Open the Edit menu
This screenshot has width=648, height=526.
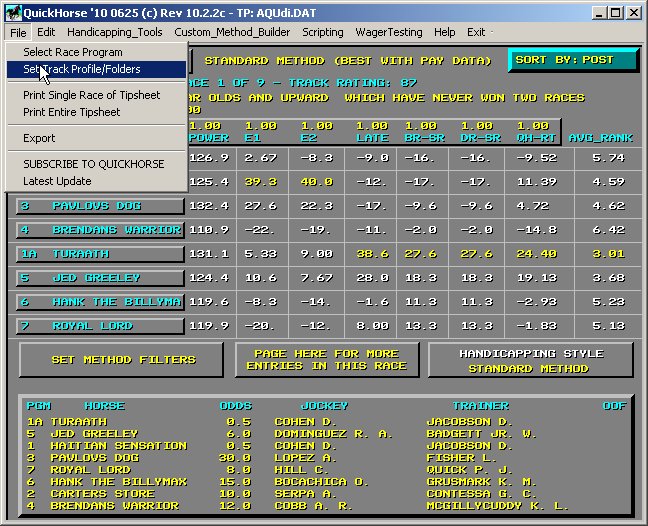(46, 32)
